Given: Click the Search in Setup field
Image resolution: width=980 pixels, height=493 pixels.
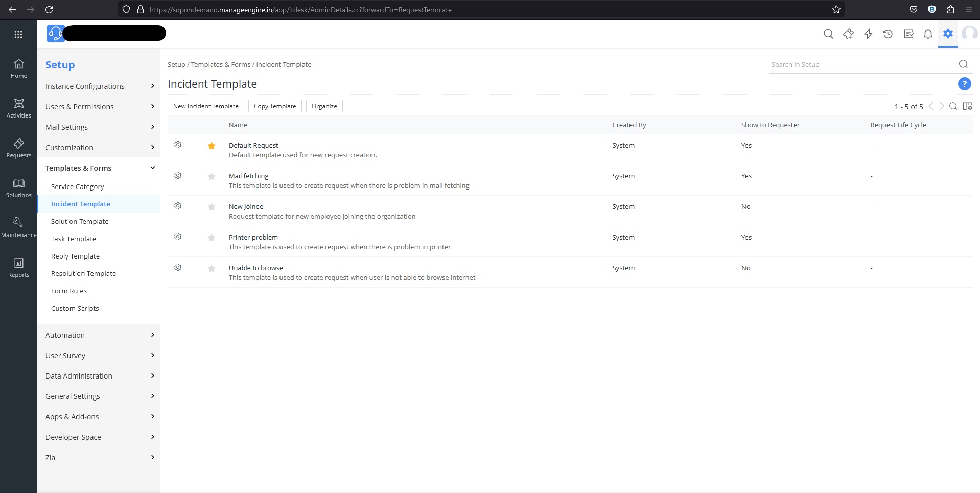Looking at the screenshot, I should click(861, 65).
